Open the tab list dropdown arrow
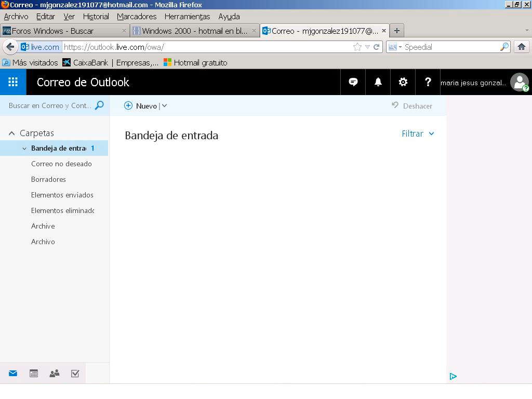Viewport: 532px width, 399px height. 527,31
